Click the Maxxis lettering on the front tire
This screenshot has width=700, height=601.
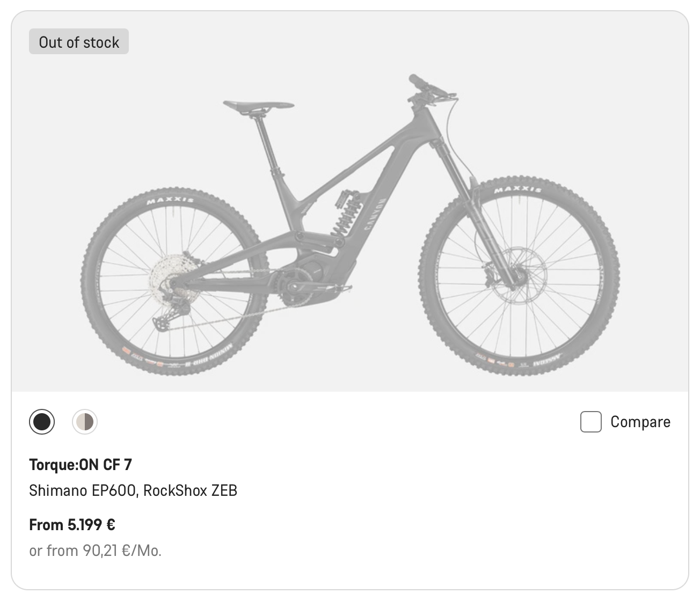[x=517, y=190]
